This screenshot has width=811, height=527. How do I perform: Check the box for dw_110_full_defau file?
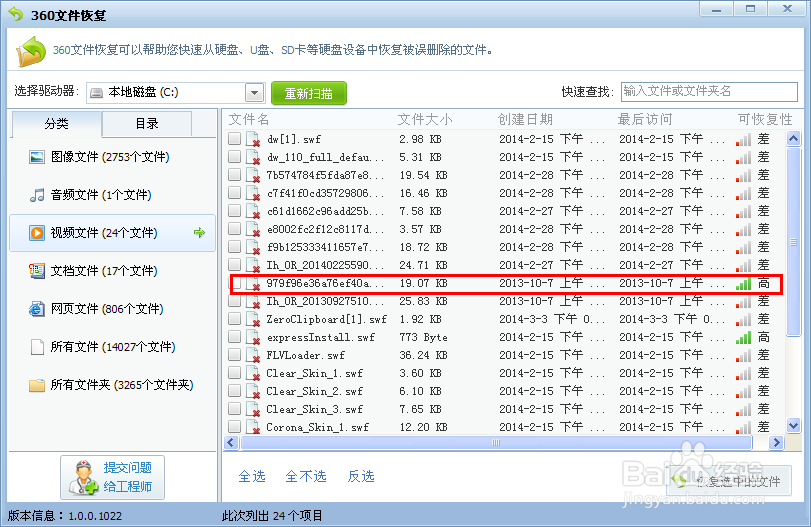(x=234, y=157)
